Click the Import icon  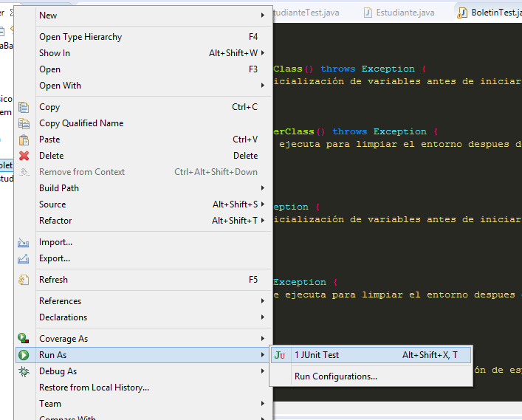24,242
